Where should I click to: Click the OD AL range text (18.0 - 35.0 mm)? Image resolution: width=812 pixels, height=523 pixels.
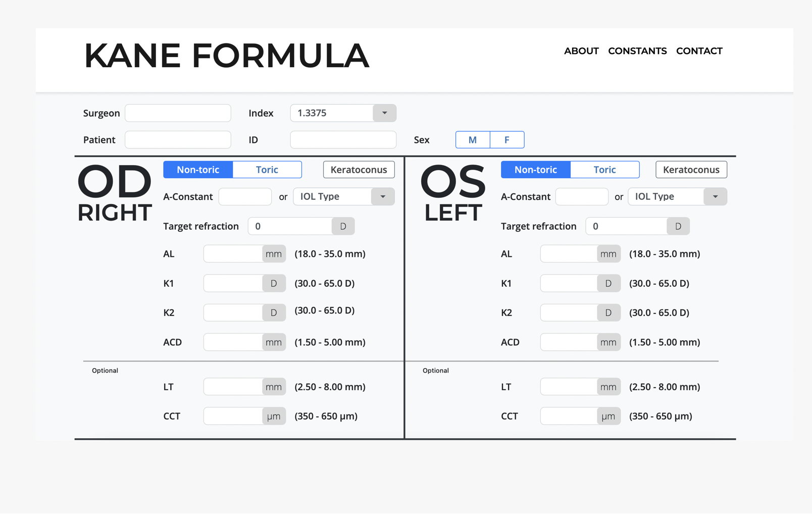click(x=330, y=254)
